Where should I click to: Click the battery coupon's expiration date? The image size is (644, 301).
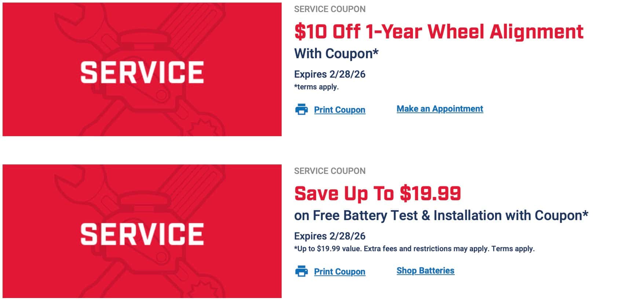coord(330,236)
